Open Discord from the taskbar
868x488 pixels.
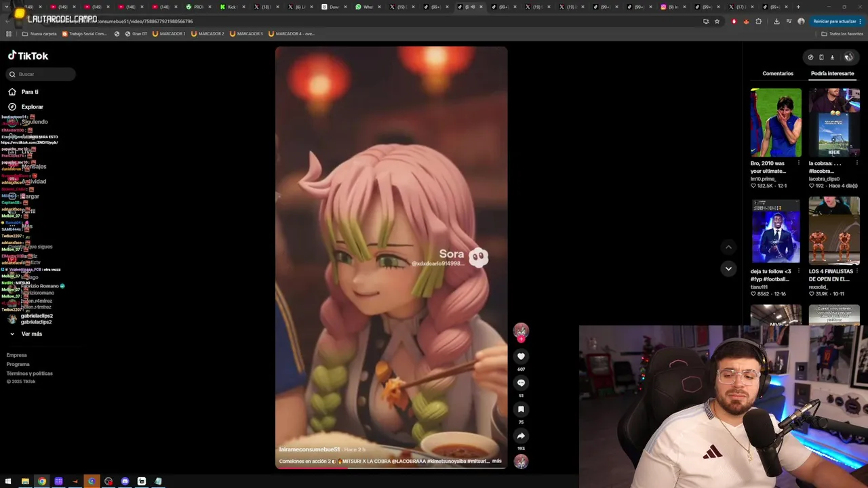(x=125, y=481)
